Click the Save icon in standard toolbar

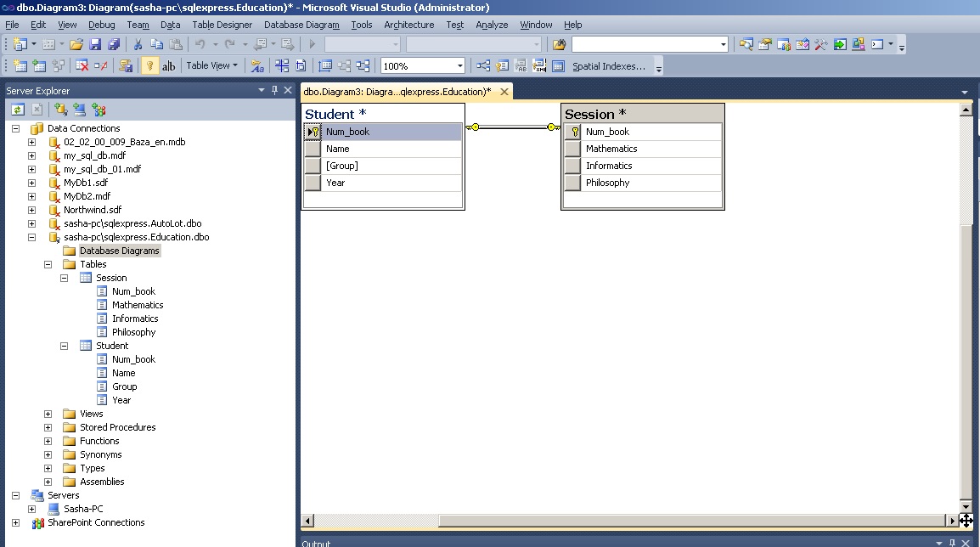click(95, 44)
